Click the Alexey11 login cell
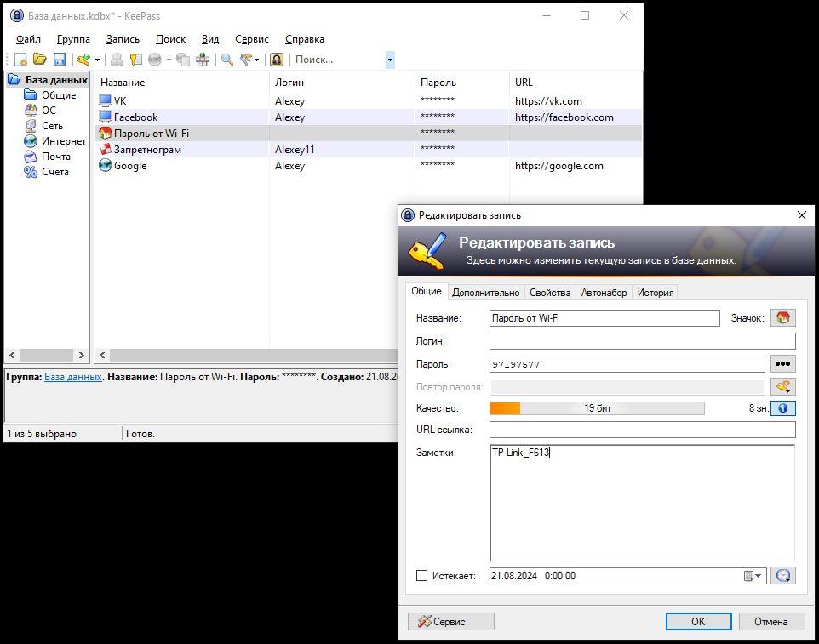Viewport: 819px width, 644px height. (295, 149)
